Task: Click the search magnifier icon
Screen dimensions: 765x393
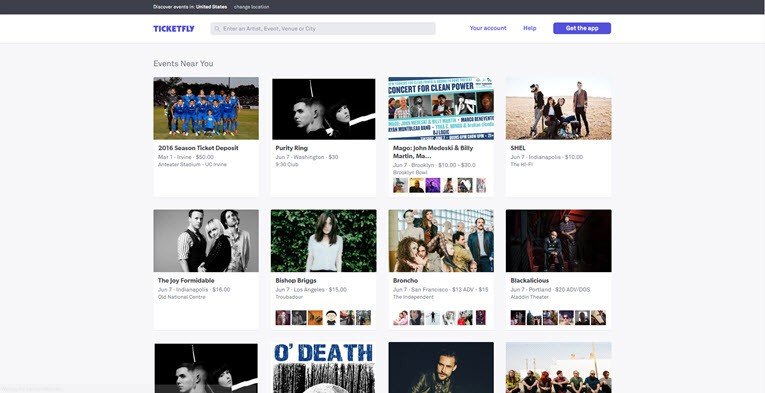Action: pyautogui.click(x=217, y=29)
